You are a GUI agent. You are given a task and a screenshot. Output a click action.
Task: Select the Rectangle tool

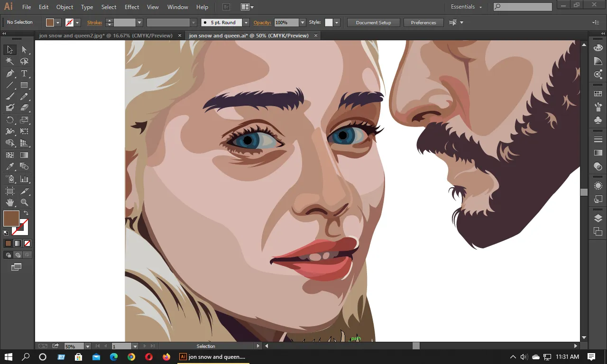[24, 85]
